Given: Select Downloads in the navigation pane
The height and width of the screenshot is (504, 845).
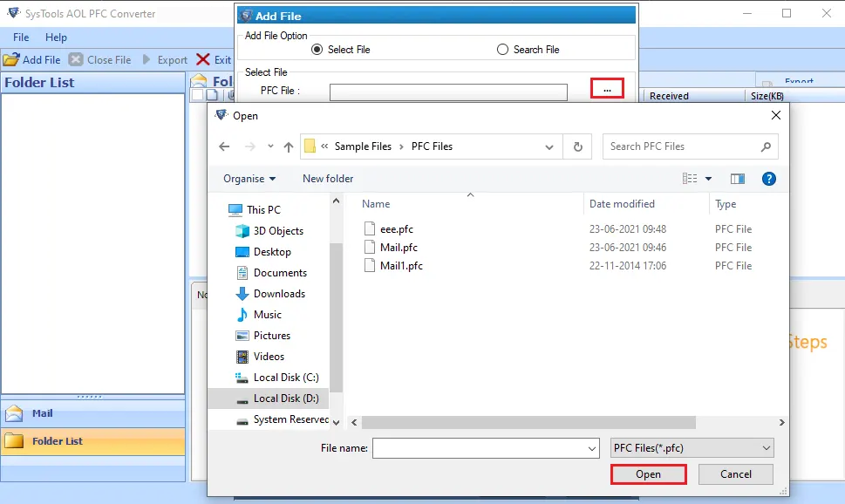Looking at the screenshot, I should tap(270, 294).
